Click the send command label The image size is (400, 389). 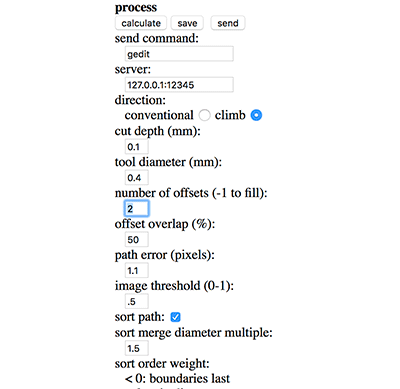(156, 38)
